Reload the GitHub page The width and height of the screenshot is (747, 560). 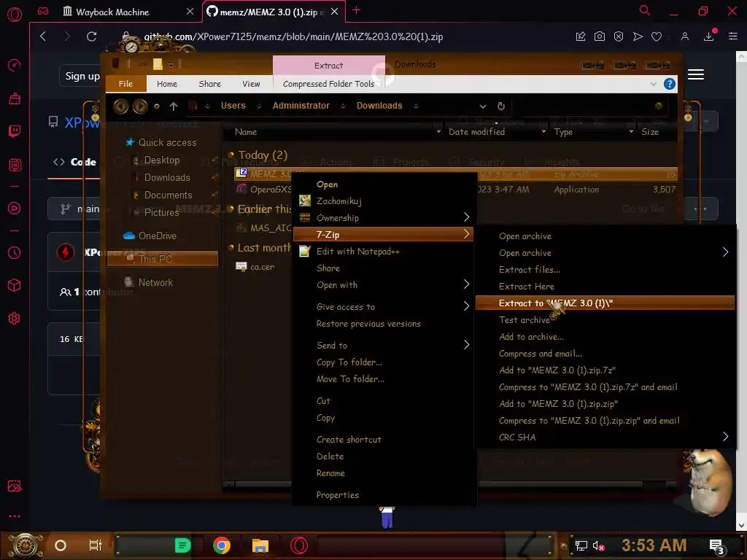pos(91,36)
